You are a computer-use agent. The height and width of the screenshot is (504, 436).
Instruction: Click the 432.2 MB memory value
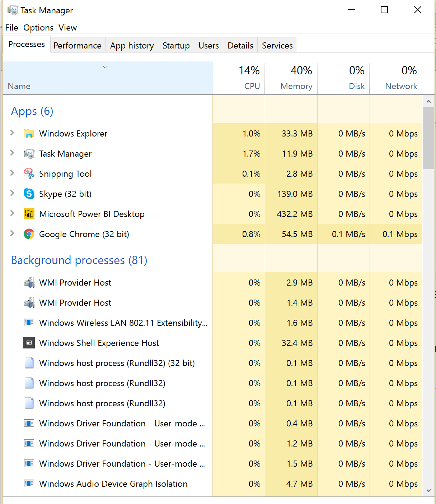click(295, 214)
